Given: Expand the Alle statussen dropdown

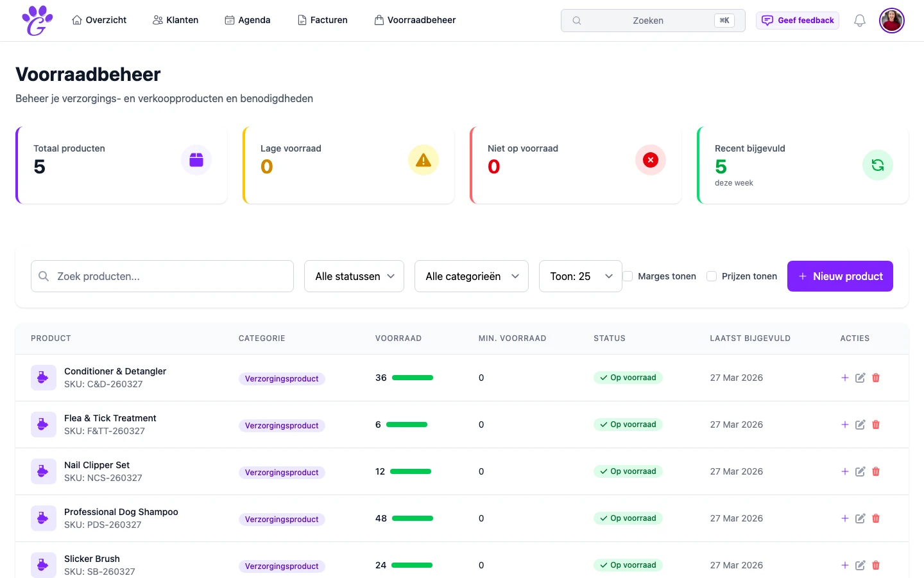Looking at the screenshot, I should pos(354,276).
